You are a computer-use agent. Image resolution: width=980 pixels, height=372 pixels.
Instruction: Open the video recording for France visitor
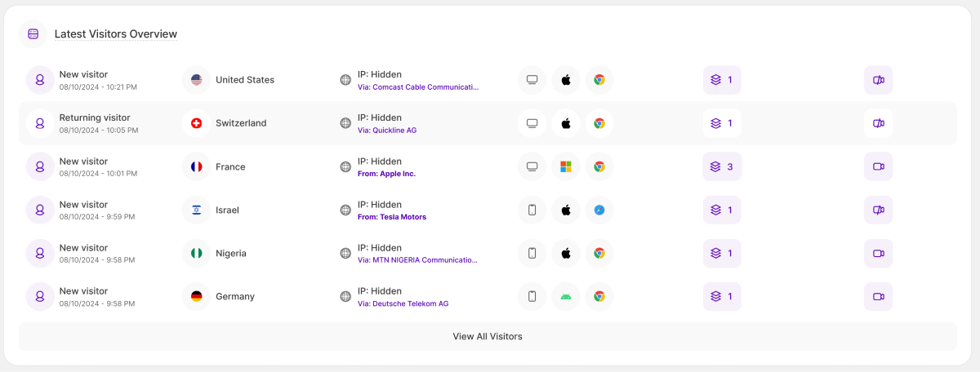[878, 166]
